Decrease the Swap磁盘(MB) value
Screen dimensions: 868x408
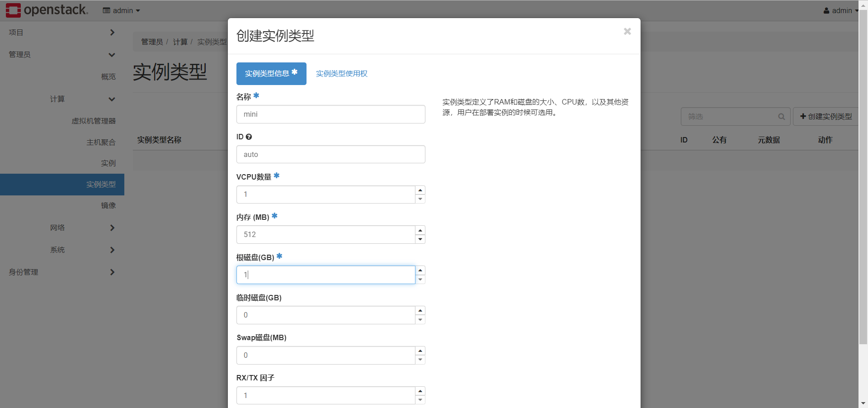tap(420, 360)
